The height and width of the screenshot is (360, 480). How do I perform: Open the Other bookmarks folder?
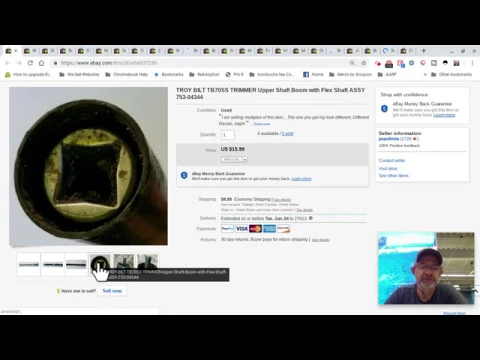tap(452, 74)
